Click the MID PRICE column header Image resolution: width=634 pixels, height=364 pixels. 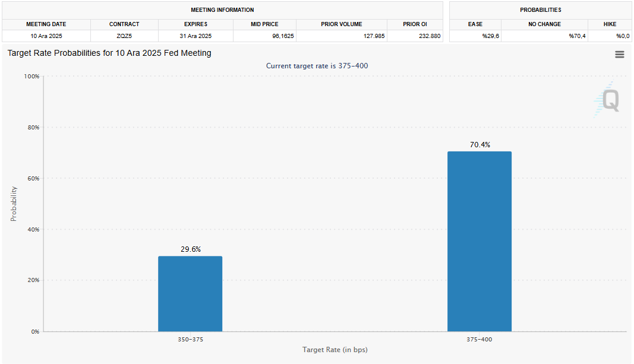tap(264, 24)
